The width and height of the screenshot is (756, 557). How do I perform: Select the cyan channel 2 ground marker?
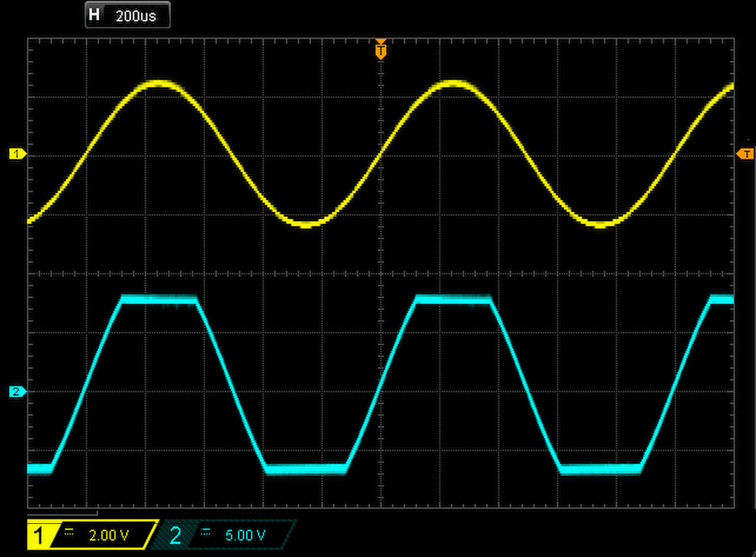pos(17,391)
